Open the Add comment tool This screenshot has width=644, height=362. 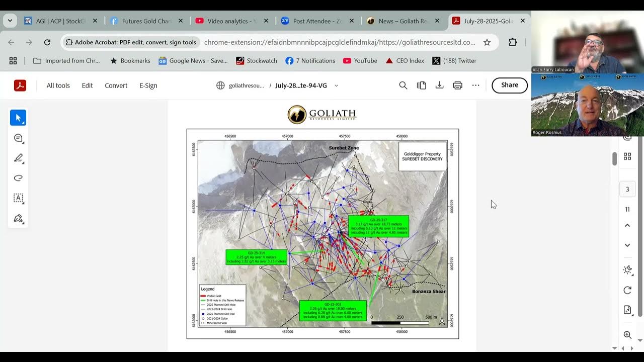tap(18, 138)
